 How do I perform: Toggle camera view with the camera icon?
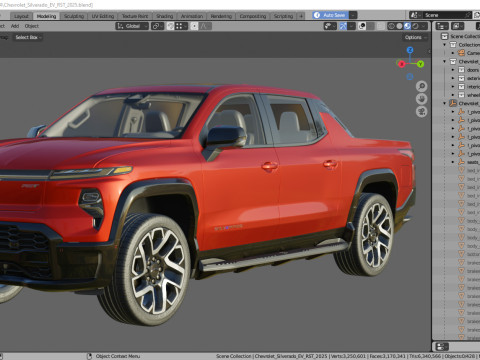click(422, 112)
